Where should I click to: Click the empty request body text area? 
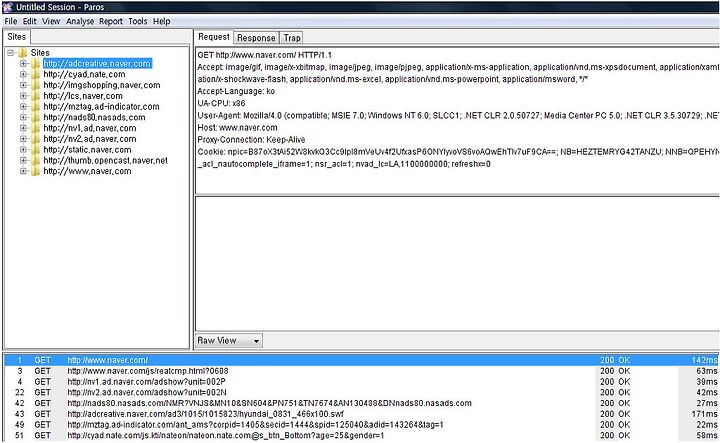pos(457,263)
